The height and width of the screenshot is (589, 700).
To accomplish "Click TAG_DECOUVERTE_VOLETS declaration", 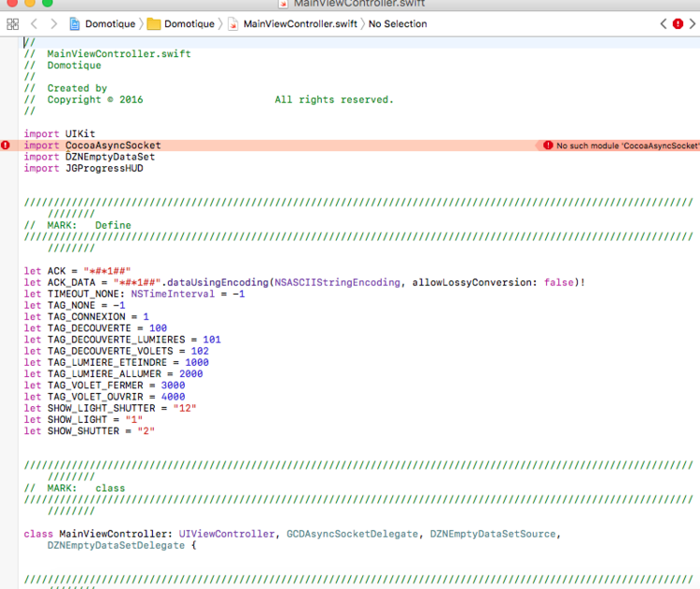I will [116, 351].
